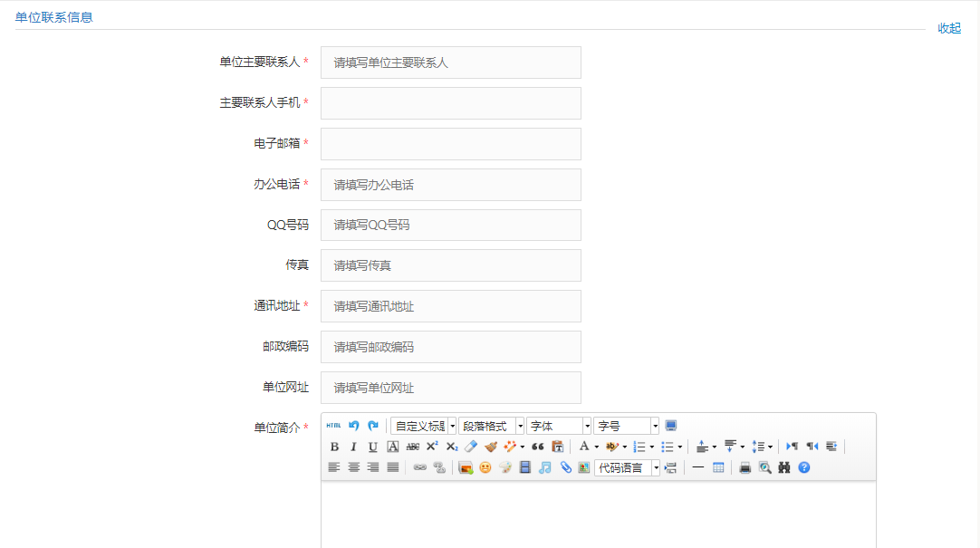
Task: Click the HTML source view icon
Action: pos(333,426)
